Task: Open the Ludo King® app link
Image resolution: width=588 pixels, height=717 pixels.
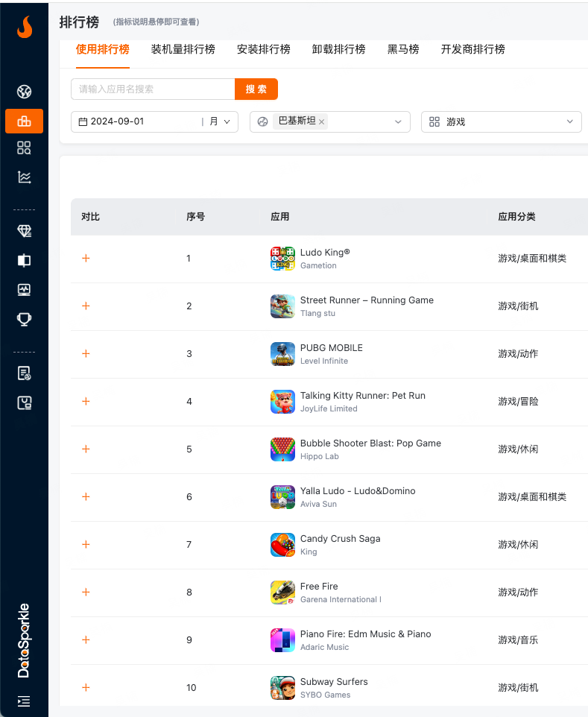Action: (x=325, y=253)
